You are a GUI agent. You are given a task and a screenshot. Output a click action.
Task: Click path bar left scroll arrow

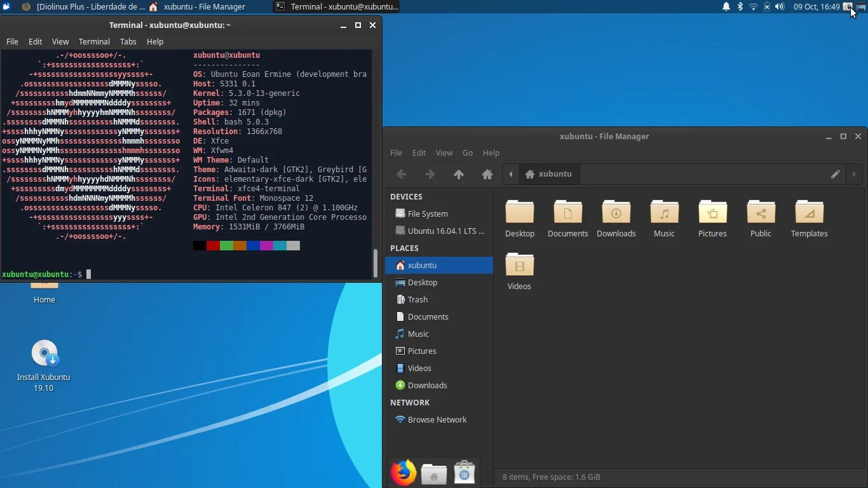511,174
